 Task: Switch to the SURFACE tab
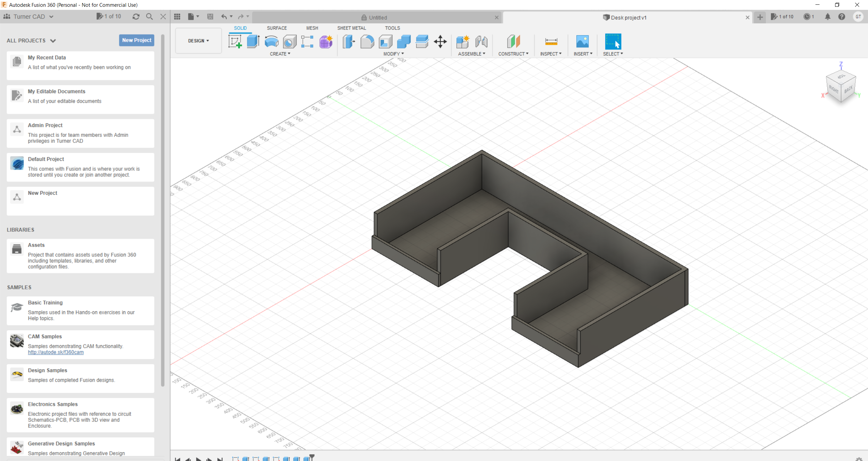277,28
